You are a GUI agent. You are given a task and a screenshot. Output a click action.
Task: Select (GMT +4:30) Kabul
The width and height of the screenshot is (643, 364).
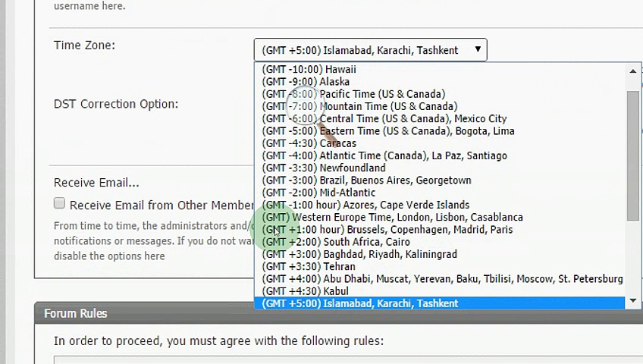pyautogui.click(x=305, y=291)
